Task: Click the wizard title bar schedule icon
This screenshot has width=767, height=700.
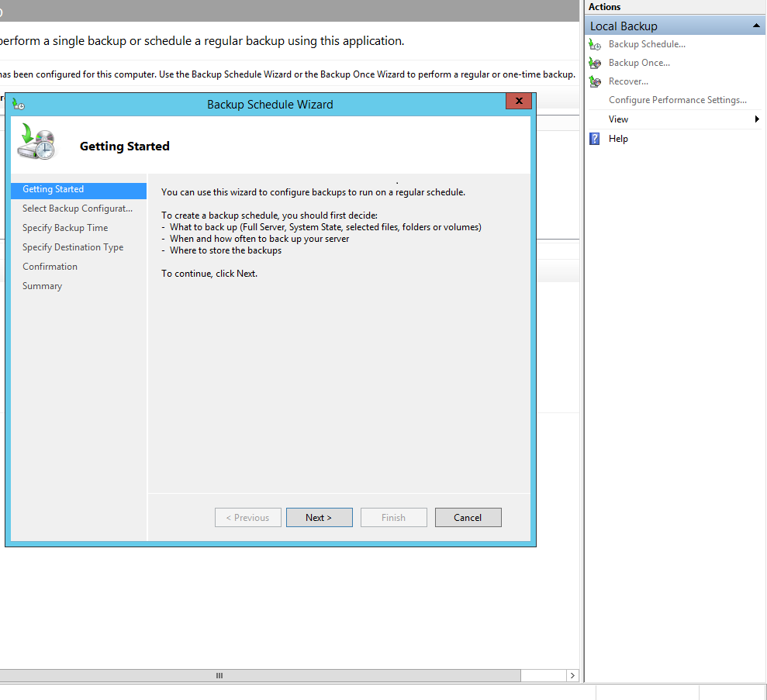Action: (x=19, y=104)
